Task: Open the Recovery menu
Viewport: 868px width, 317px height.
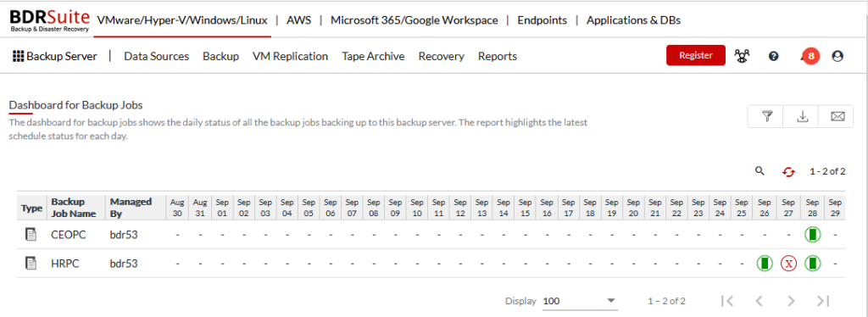Action: (x=441, y=56)
